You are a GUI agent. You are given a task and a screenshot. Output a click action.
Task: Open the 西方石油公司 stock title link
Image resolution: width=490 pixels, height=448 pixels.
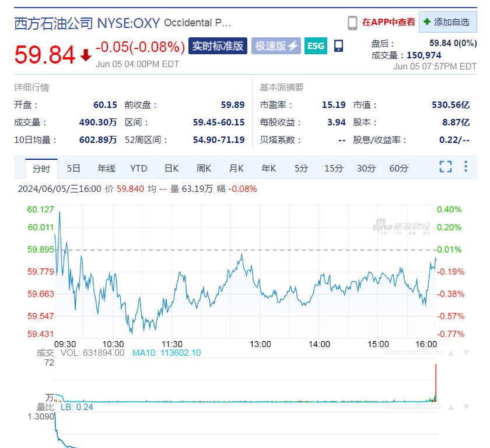[53, 23]
